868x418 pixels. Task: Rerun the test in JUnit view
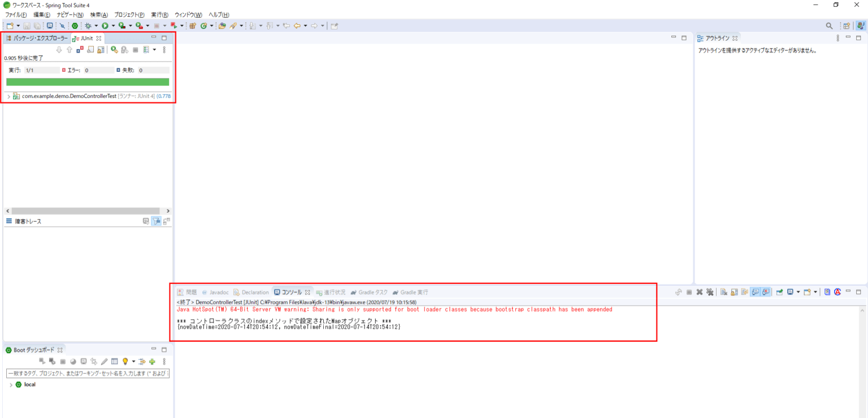pos(114,50)
